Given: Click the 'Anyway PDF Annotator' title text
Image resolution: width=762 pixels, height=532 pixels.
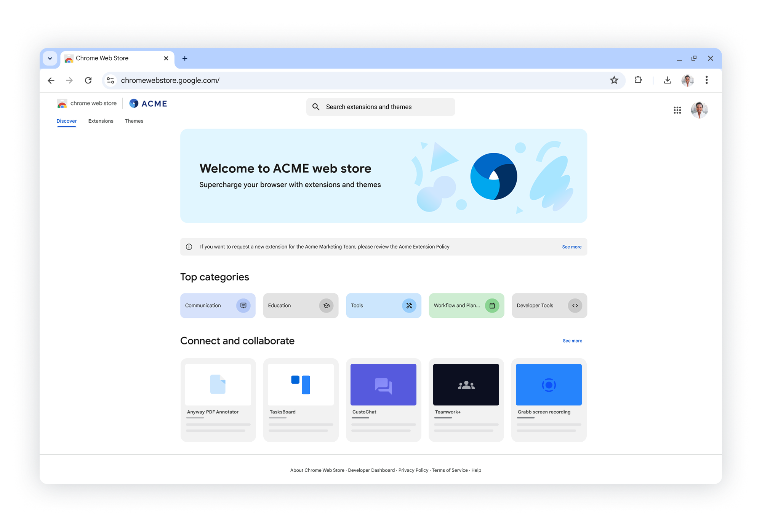Looking at the screenshot, I should pos(213,412).
